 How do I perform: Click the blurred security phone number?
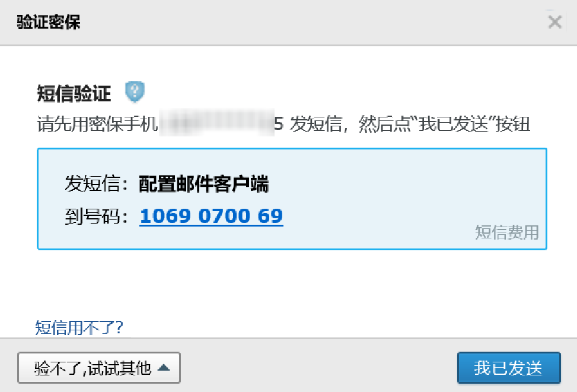pyautogui.click(x=216, y=123)
